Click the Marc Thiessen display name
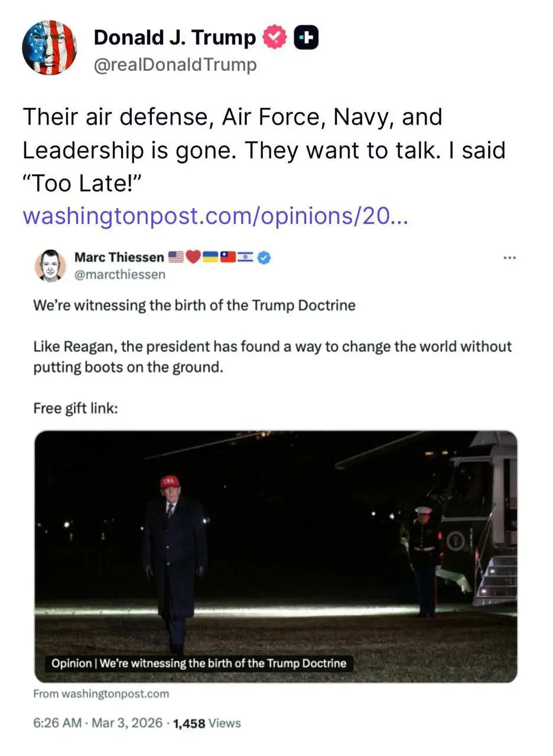Image resolution: width=553 pixels, height=756 pixels. [119, 257]
